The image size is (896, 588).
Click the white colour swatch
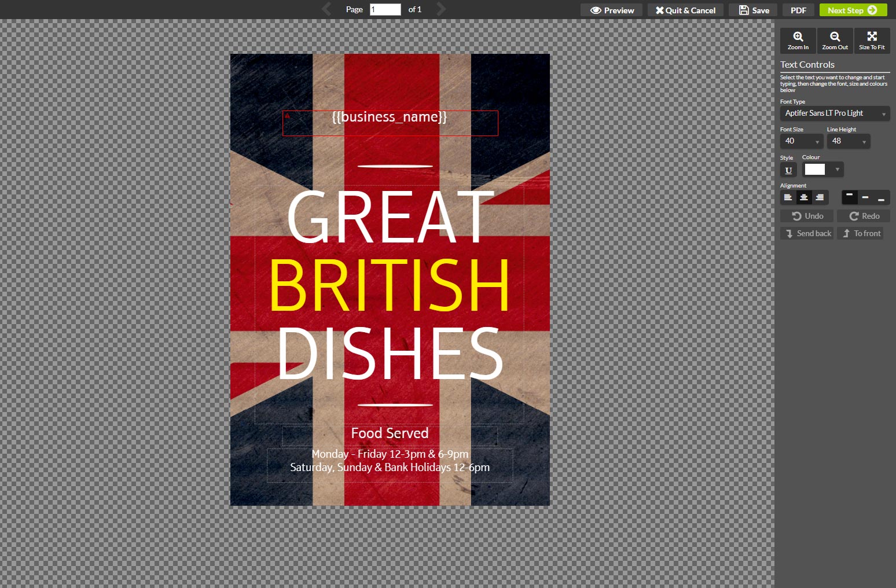(815, 170)
